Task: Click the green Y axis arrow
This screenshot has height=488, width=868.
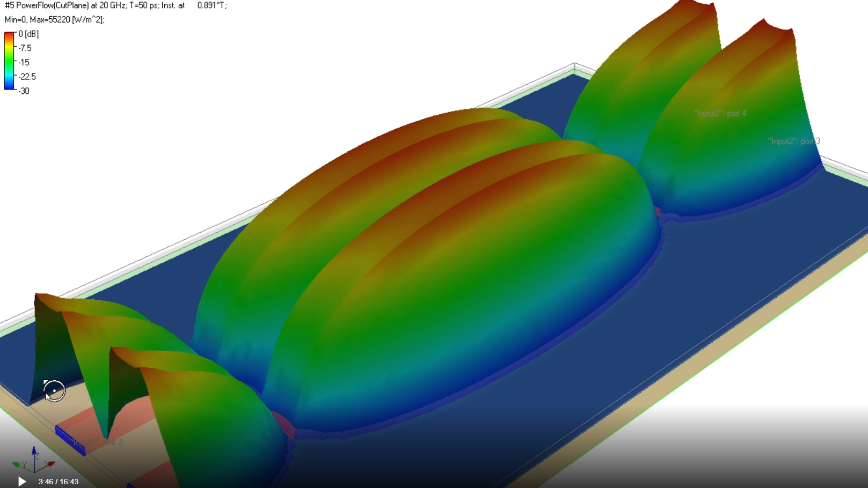Action: click(18, 464)
